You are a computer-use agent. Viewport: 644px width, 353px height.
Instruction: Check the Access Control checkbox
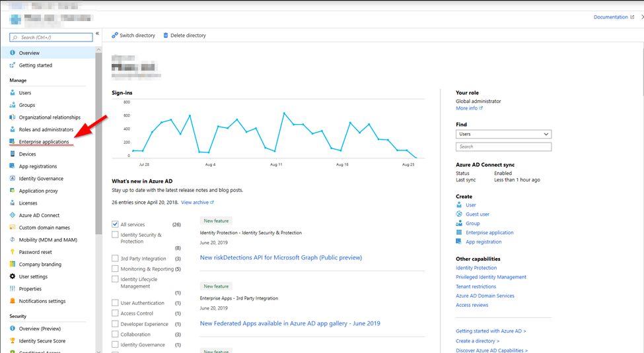point(115,313)
